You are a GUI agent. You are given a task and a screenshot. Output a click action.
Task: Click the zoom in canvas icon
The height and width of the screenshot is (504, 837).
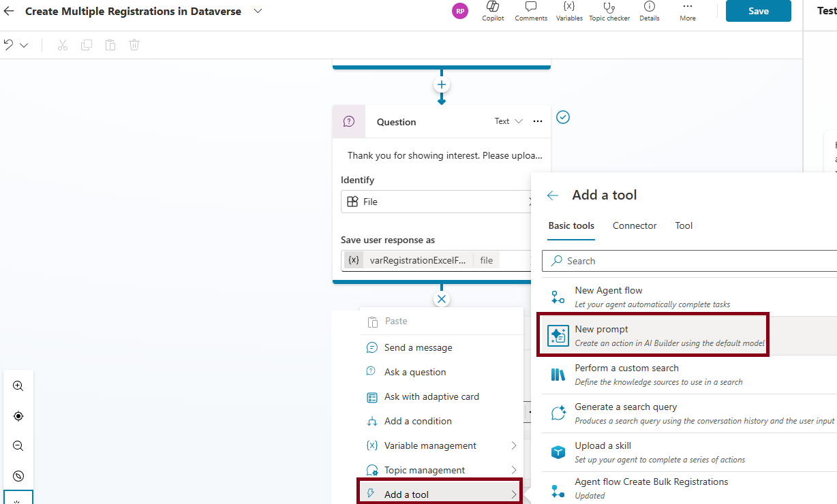pos(18,386)
